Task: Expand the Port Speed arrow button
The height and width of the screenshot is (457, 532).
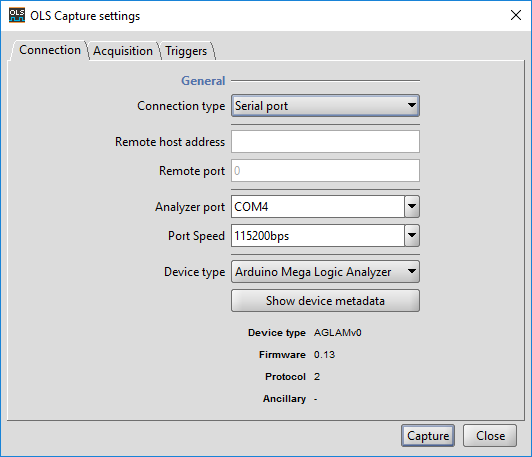Action: pyautogui.click(x=412, y=235)
